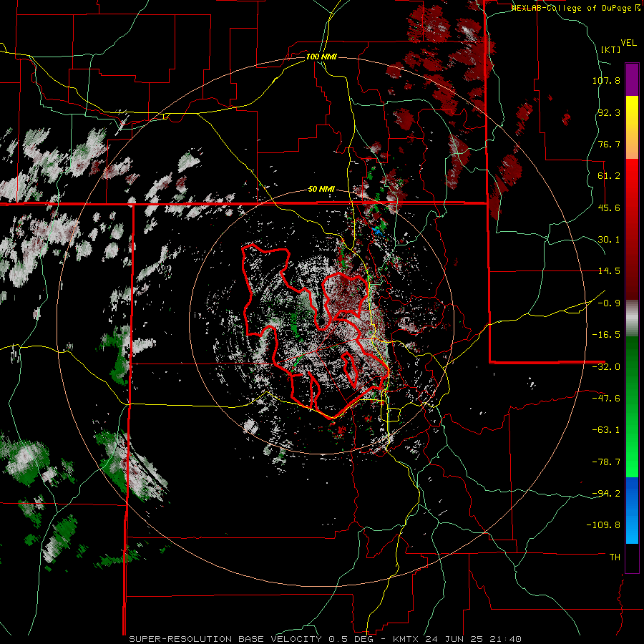Click the 61.2 legend value
This screenshot has height=644, width=644.
click(609, 176)
